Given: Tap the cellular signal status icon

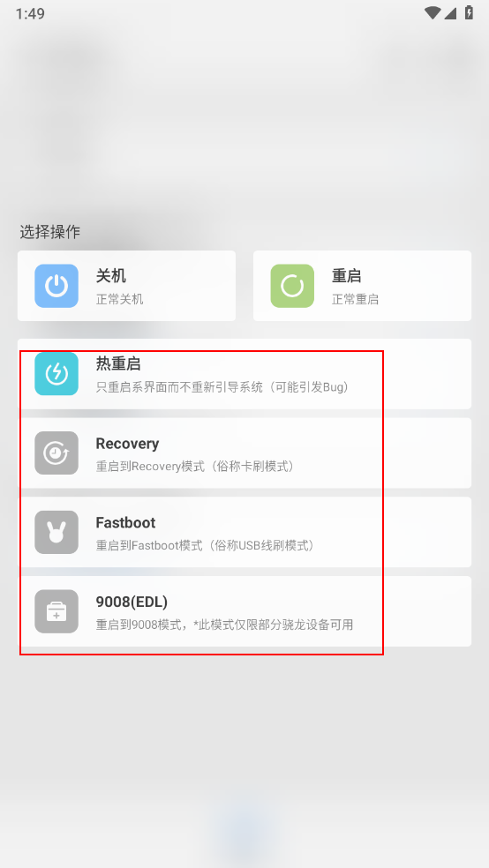Looking at the screenshot, I should point(450,12).
